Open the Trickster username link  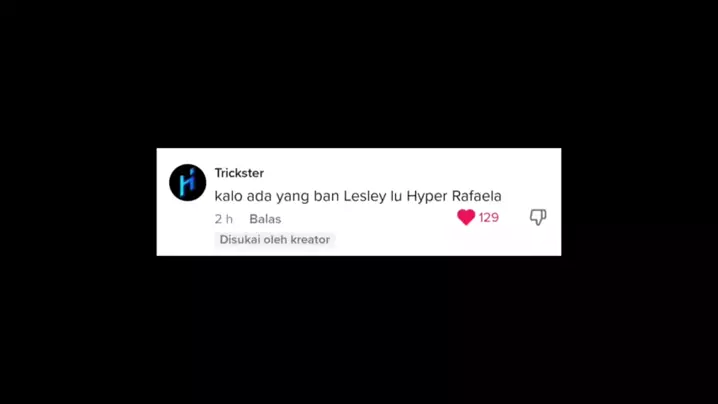(239, 173)
